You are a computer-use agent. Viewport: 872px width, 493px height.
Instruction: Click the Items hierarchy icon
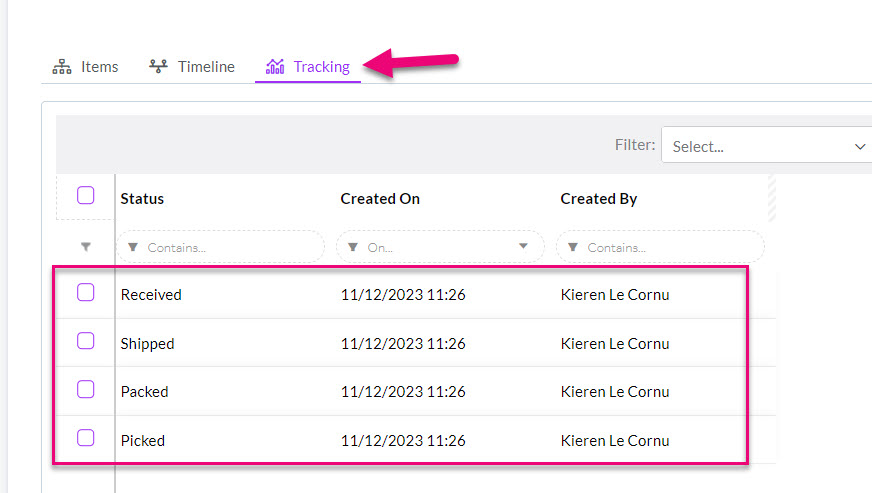pyautogui.click(x=62, y=67)
